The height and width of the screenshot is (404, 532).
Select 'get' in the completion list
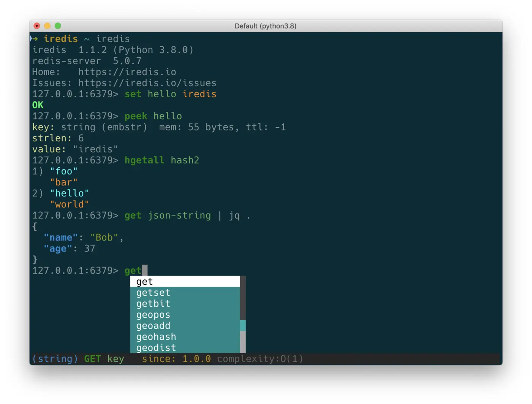[x=185, y=282]
